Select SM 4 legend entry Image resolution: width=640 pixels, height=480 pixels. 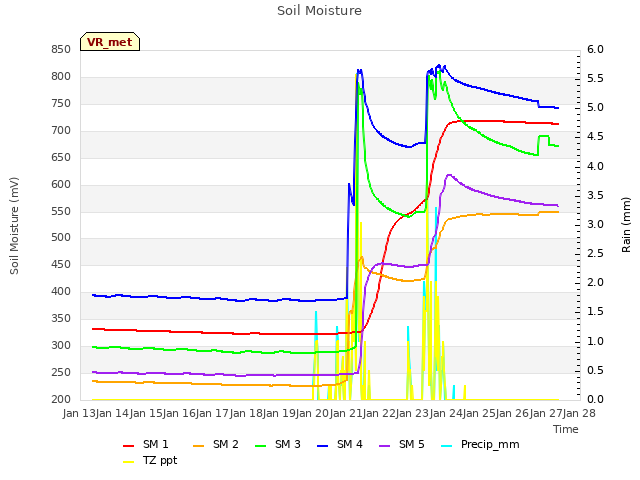[x=340, y=444]
